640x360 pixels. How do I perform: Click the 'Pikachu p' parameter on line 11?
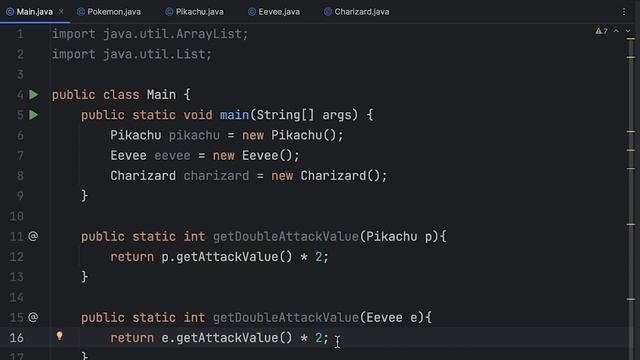coord(399,236)
